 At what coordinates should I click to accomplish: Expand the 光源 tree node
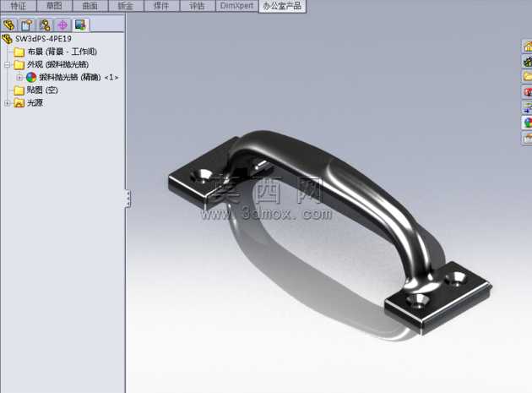(7, 103)
